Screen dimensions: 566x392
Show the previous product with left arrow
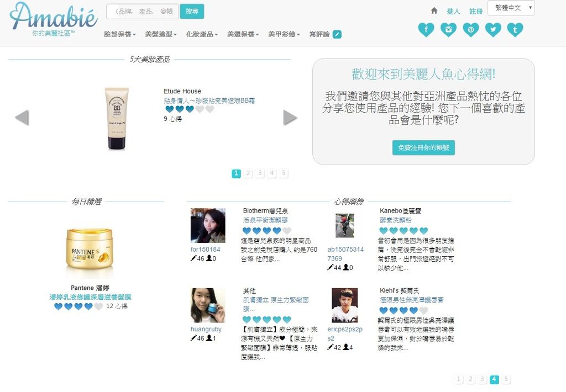point(22,118)
